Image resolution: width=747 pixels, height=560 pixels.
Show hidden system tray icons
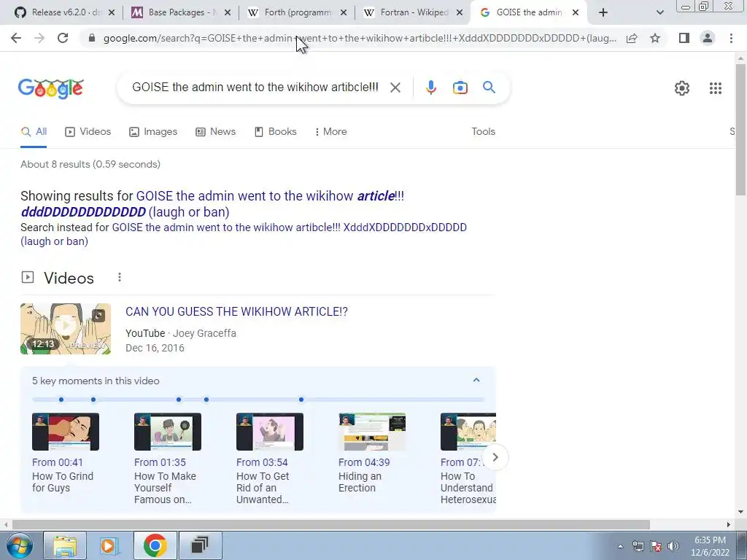[620, 546]
